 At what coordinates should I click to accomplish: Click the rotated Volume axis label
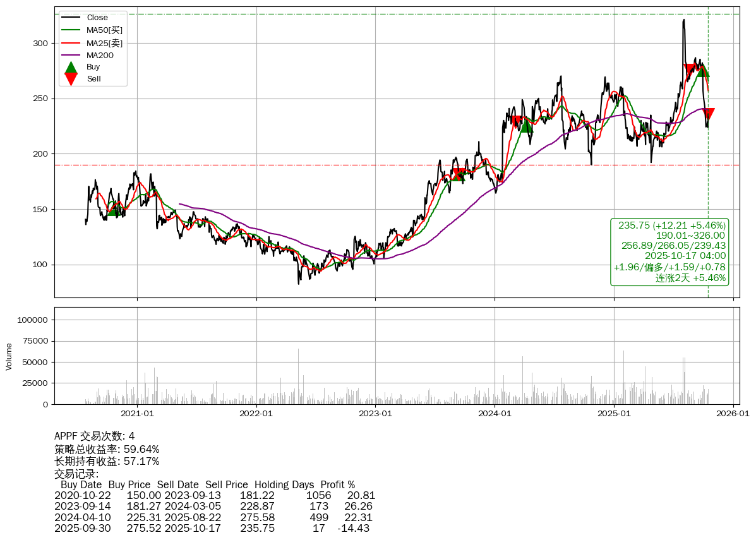click(9, 356)
